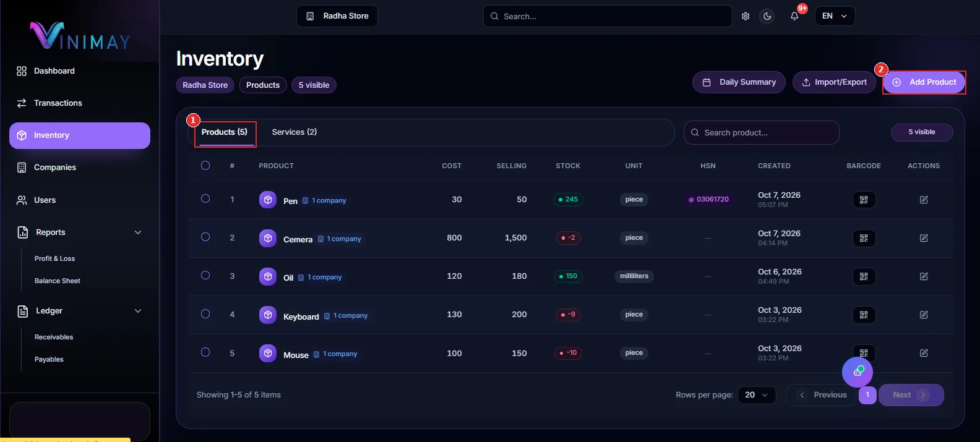
Task: Open the Daily Summary button
Action: tap(739, 82)
